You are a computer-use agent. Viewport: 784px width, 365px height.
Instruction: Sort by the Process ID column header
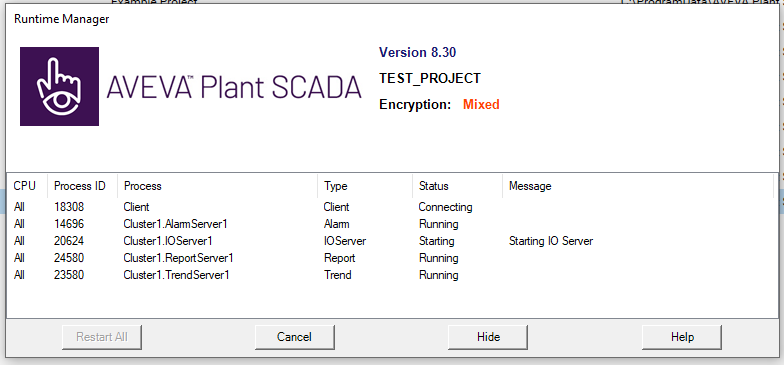82,186
